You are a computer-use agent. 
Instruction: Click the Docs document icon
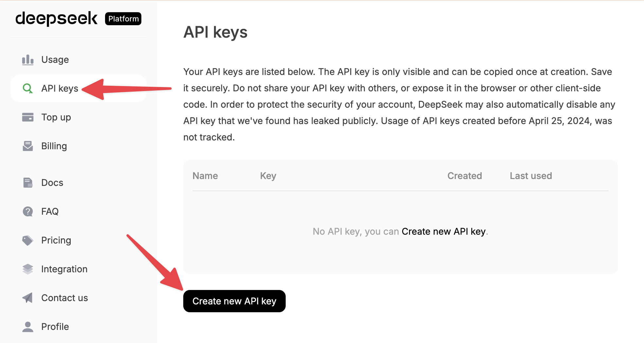(x=28, y=183)
